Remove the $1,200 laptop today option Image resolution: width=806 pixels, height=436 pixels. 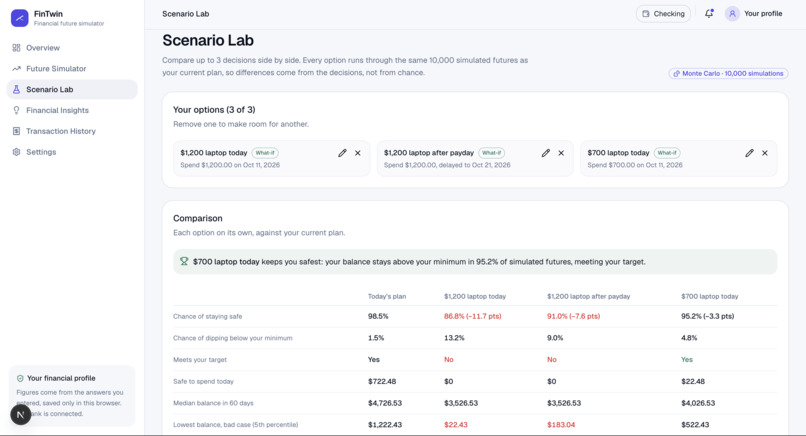[x=358, y=153]
